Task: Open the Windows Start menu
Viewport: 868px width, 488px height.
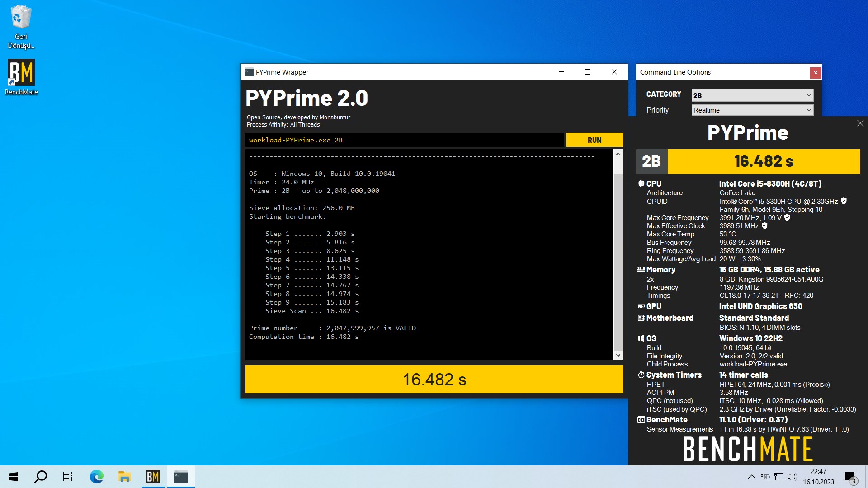Action: pos(14,477)
